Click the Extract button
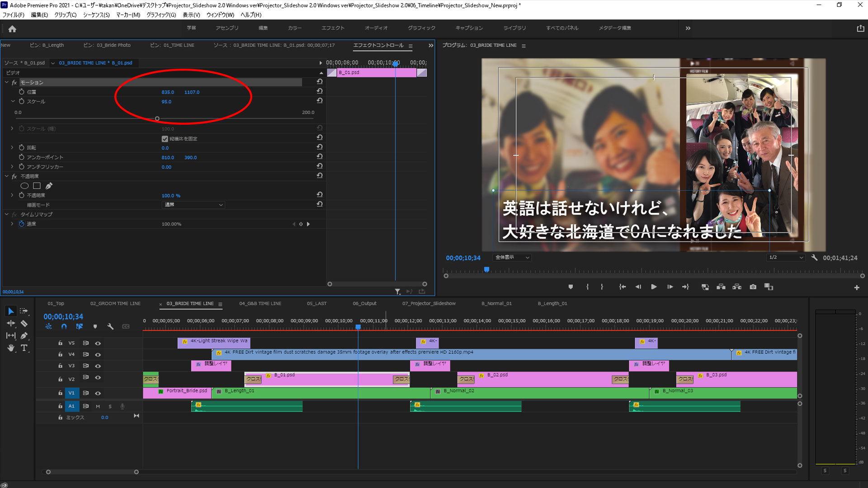This screenshot has height=488, width=868. coord(721,287)
